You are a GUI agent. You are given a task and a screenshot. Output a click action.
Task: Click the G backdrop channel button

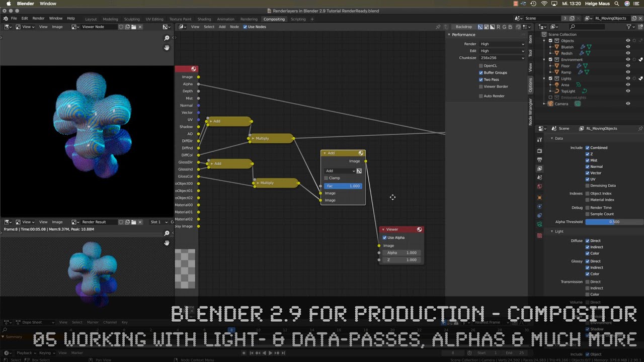click(x=505, y=27)
